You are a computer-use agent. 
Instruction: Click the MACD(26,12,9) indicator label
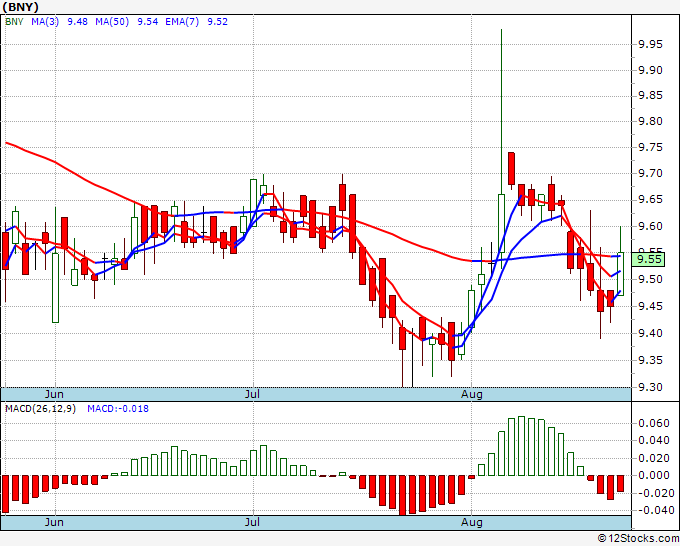(x=40, y=409)
